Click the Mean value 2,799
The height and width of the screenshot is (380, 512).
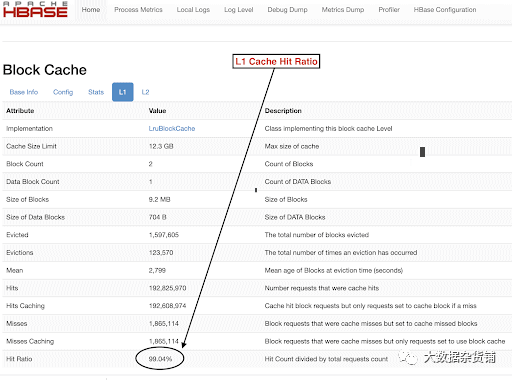pyautogui.click(x=157, y=270)
